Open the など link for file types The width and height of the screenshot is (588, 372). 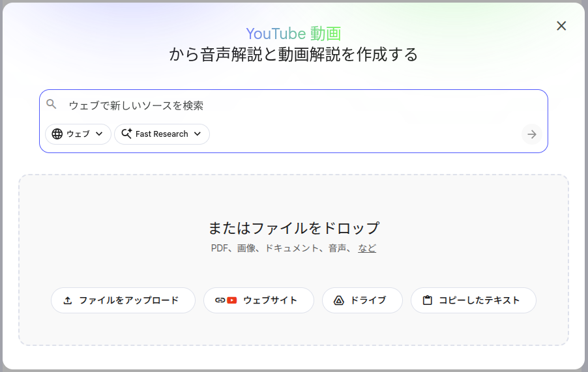click(366, 248)
